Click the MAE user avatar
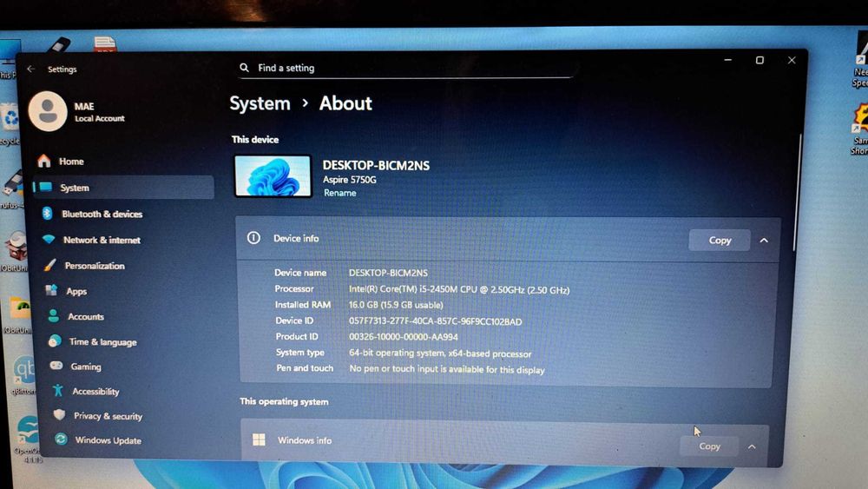 point(48,111)
